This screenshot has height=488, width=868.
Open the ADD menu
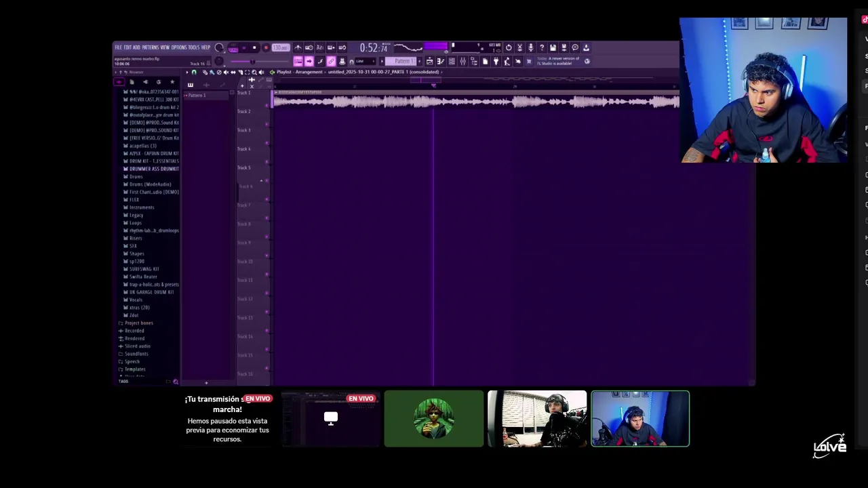click(x=136, y=47)
